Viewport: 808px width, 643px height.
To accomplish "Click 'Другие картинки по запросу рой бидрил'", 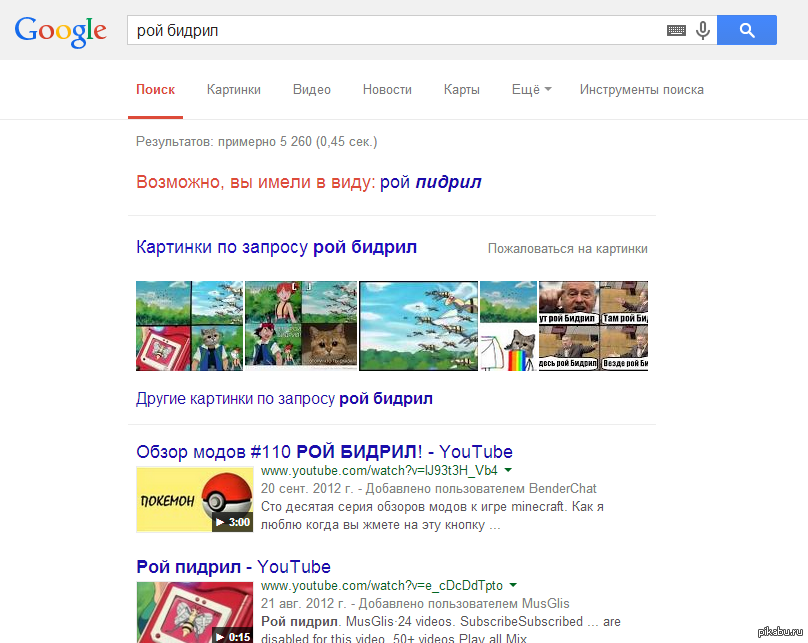I will tap(284, 399).
